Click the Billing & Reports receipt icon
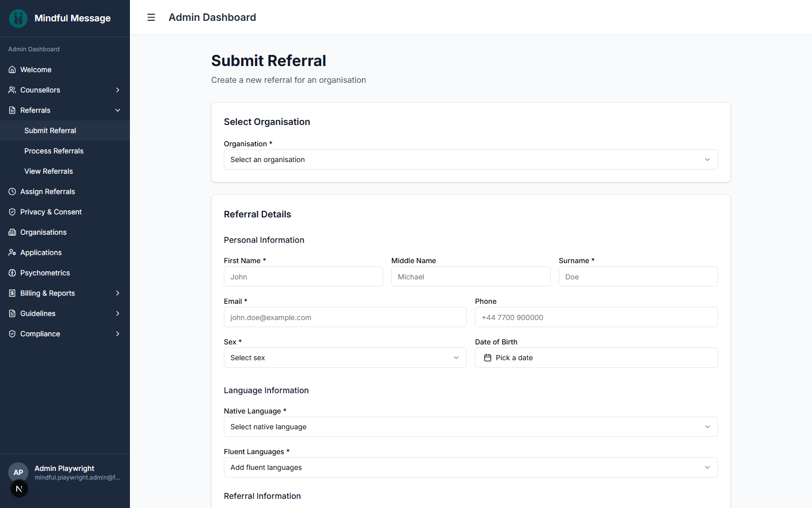The width and height of the screenshot is (812, 508). point(12,293)
